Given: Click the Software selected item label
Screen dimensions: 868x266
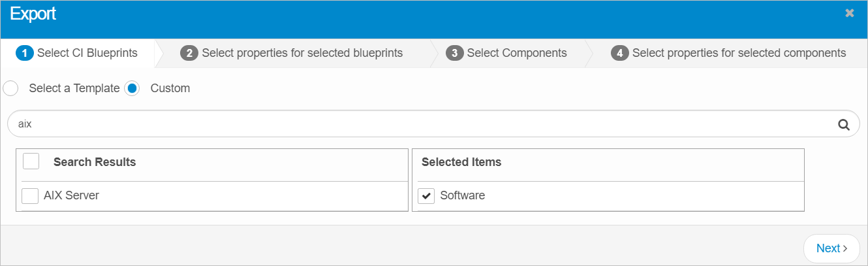Looking at the screenshot, I should point(463,195).
